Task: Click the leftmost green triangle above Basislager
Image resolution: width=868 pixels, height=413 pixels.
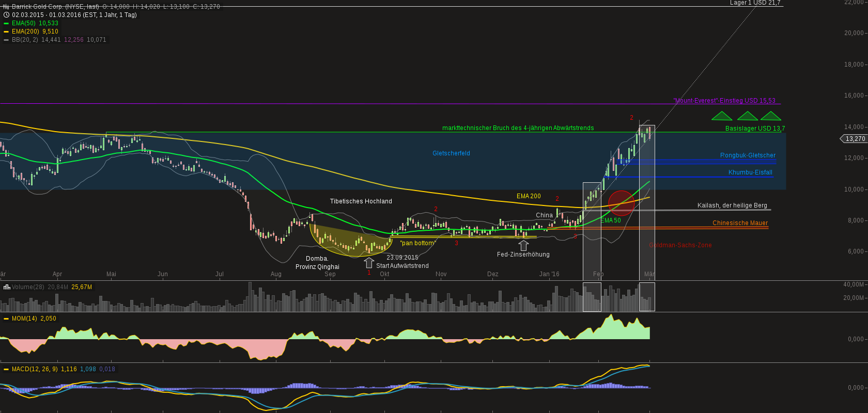Action: [x=722, y=116]
